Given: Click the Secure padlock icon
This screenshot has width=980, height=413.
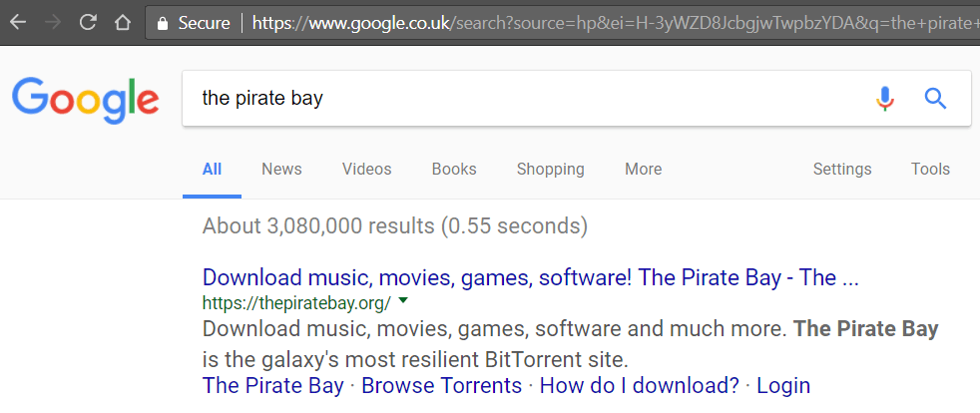Looking at the screenshot, I should click(164, 24).
